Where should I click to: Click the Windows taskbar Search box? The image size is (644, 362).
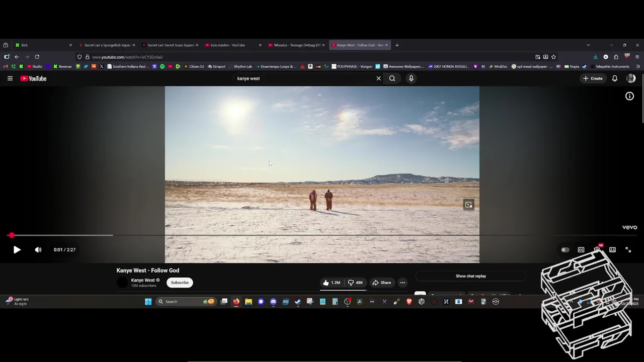(186, 302)
